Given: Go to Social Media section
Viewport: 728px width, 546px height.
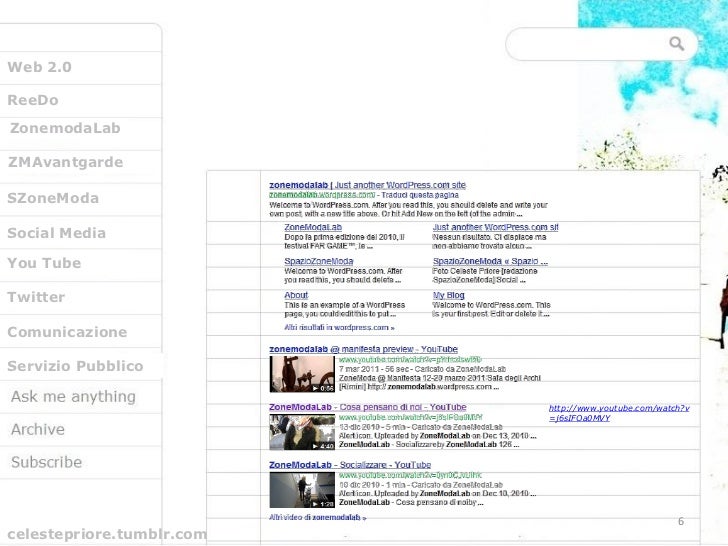Looking at the screenshot, I should tap(57, 233).
